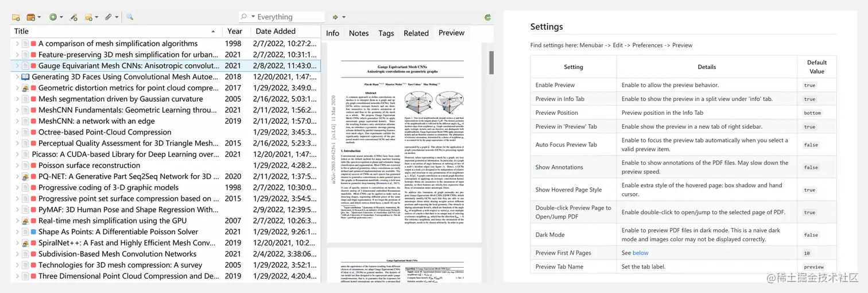868x293 pixels.
Task: Switch to the Tags tab
Action: [386, 33]
